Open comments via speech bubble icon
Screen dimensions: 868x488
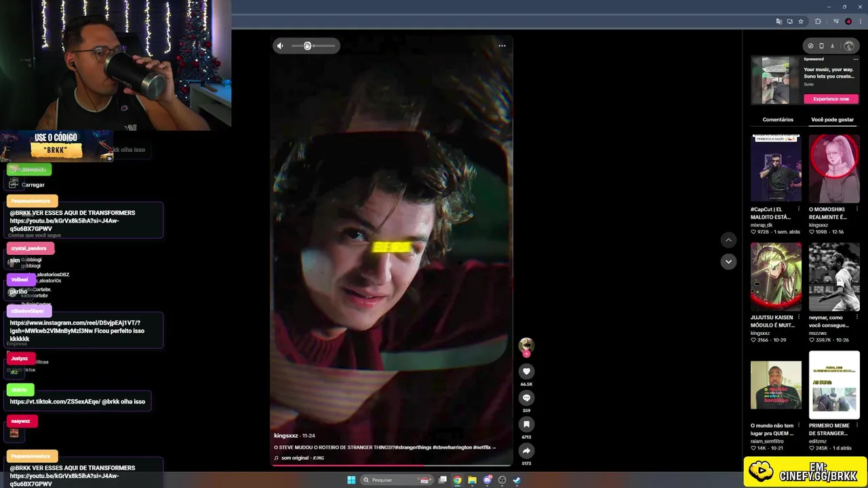pos(526,398)
